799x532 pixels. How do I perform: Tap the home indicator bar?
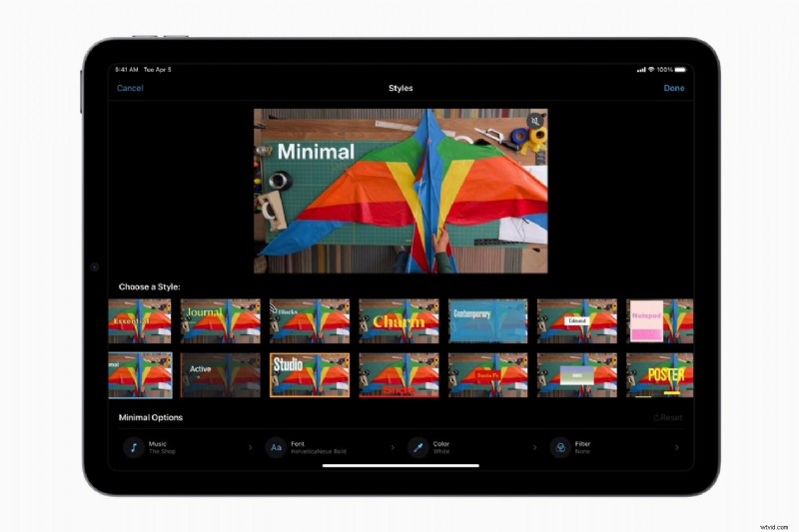click(x=400, y=465)
